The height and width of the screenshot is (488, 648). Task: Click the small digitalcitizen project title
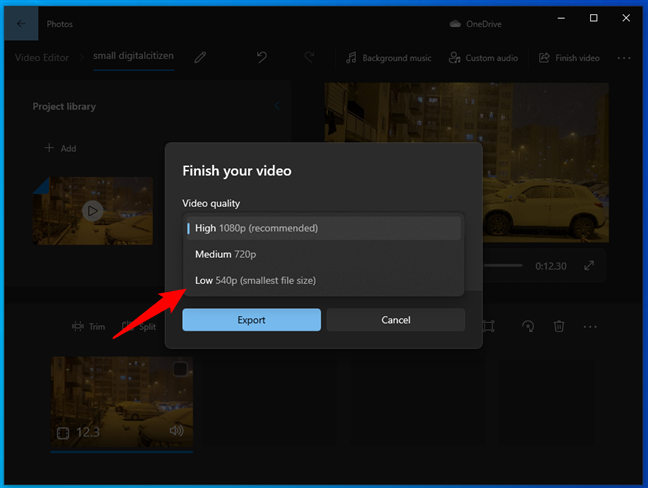point(133,56)
